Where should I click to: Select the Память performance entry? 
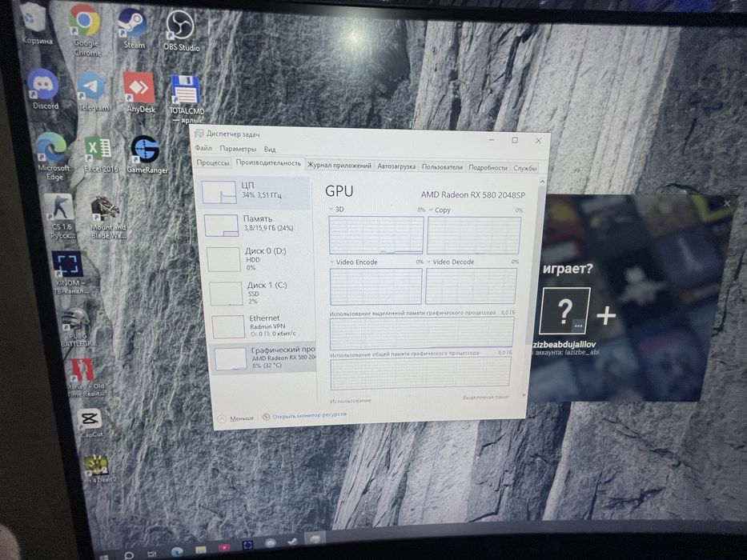click(257, 224)
